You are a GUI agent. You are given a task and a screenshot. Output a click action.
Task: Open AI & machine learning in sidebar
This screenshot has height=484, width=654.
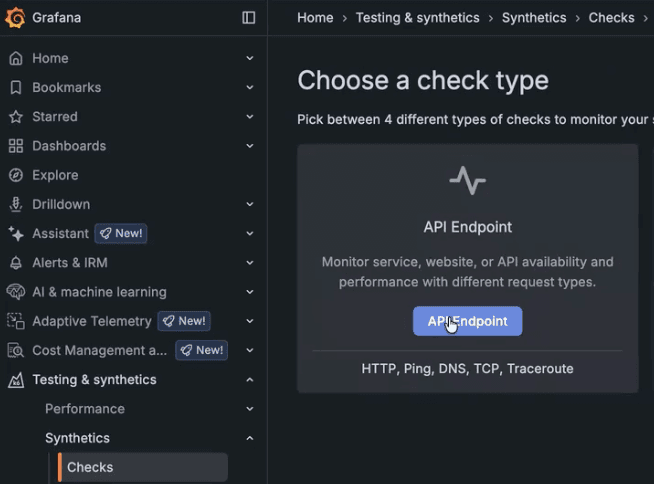100,292
